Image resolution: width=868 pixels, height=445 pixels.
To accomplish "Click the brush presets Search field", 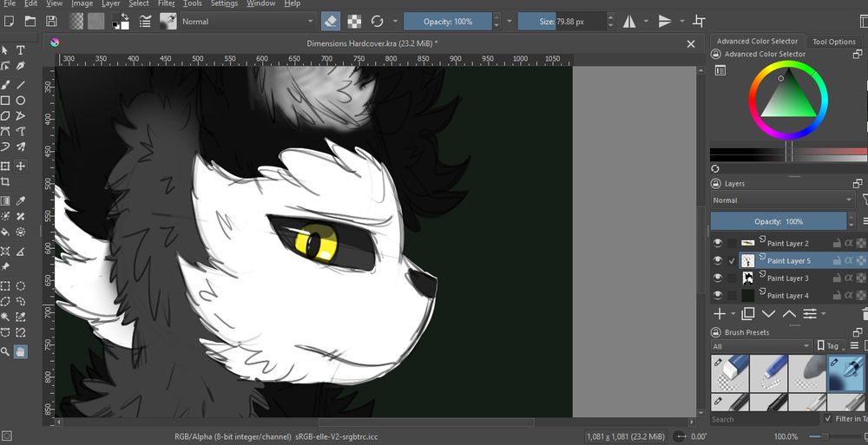I will tap(762, 419).
